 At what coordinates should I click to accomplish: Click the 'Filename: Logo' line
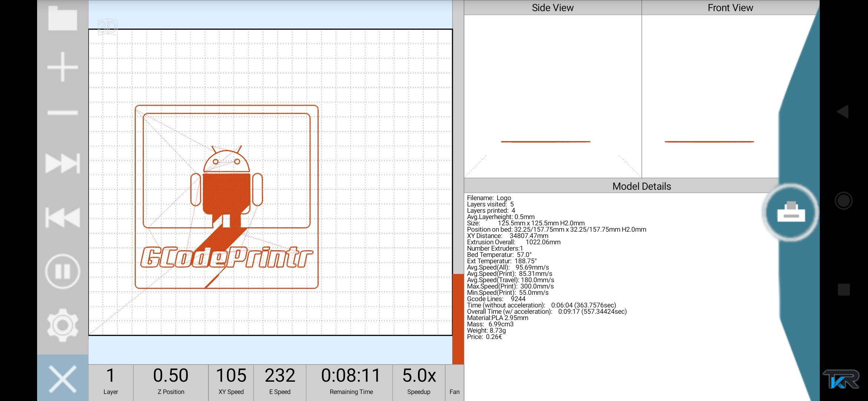489,198
